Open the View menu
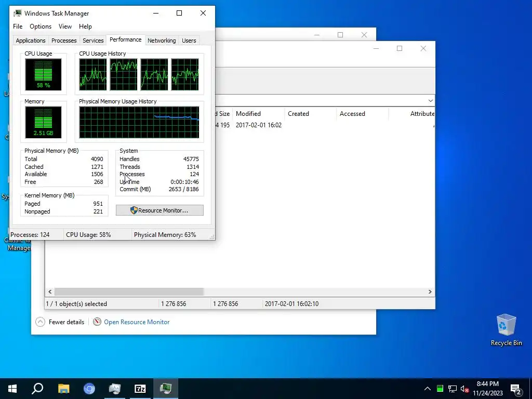Screen dimensions: 532x399 click(65, 26)
